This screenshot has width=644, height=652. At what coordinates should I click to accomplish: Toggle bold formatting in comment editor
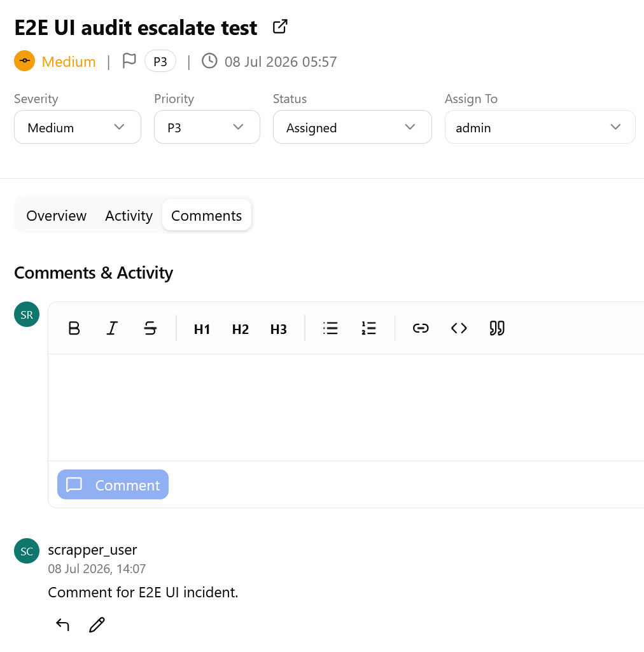[x=74, y=328]
